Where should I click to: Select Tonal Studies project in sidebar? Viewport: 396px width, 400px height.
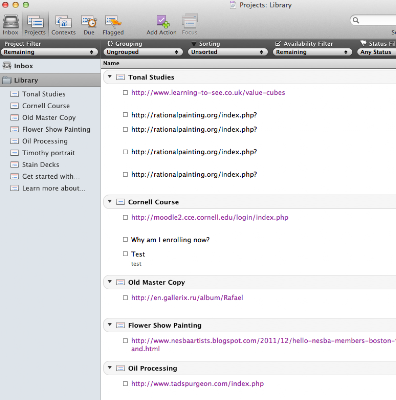(44, 94)
